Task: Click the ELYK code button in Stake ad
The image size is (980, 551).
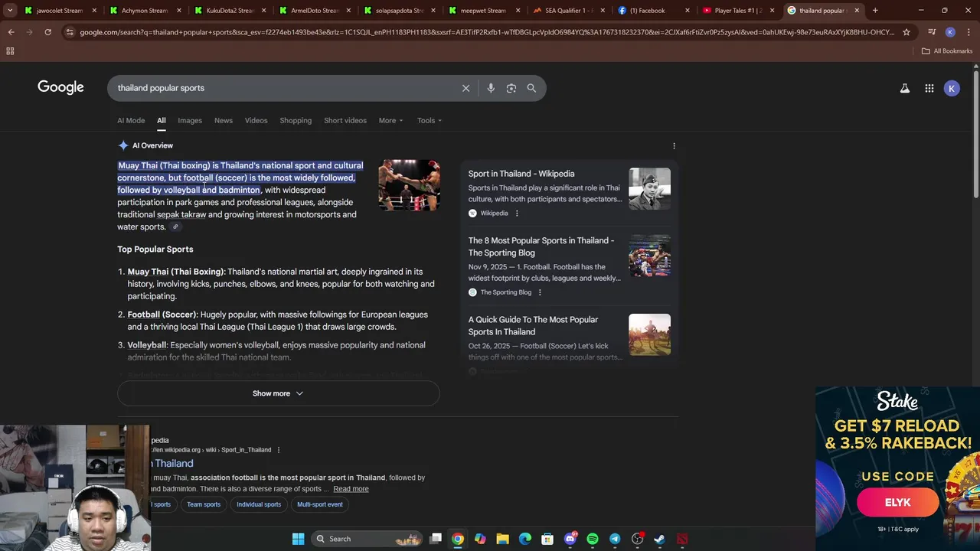Action: coord(898,503)
